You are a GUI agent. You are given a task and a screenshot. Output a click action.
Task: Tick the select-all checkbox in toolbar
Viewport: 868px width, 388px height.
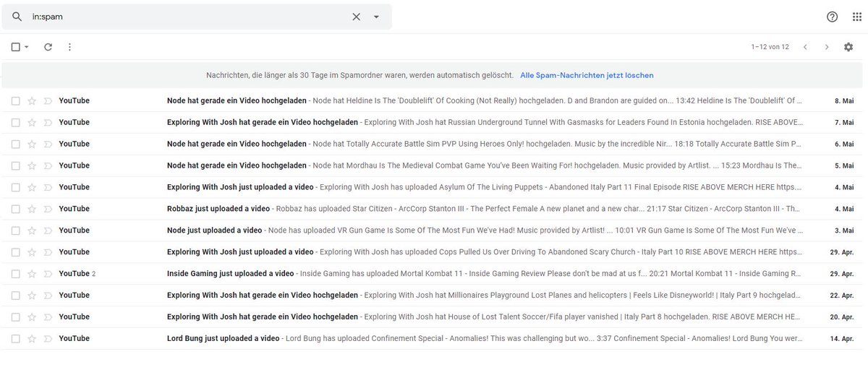[x=16, y=47]
